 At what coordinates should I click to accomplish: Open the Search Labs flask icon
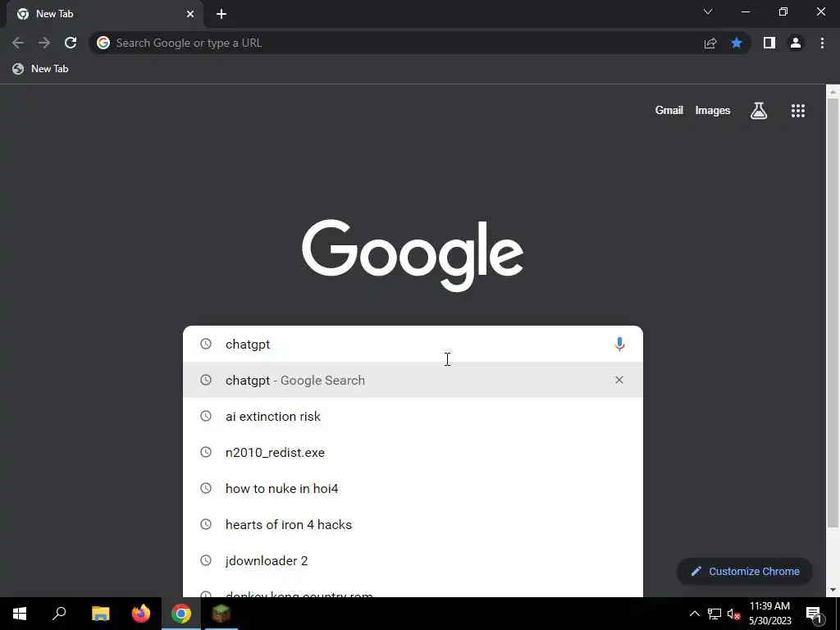click(x=759, y=111)
